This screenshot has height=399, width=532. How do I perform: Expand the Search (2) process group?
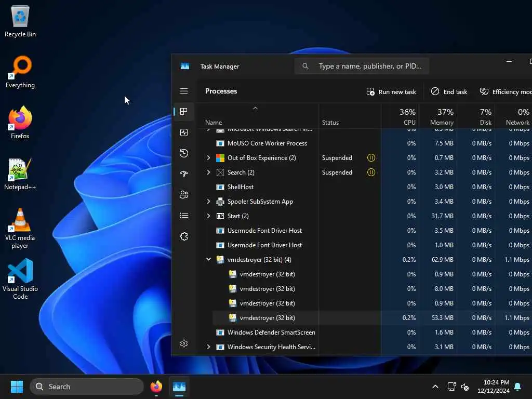click(208, 172)
